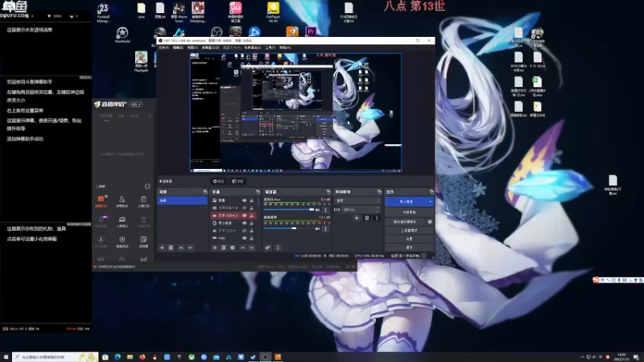Add a transition with the Scene Transitions plus icon
644x362 pixels.
[x=357, y=218]
